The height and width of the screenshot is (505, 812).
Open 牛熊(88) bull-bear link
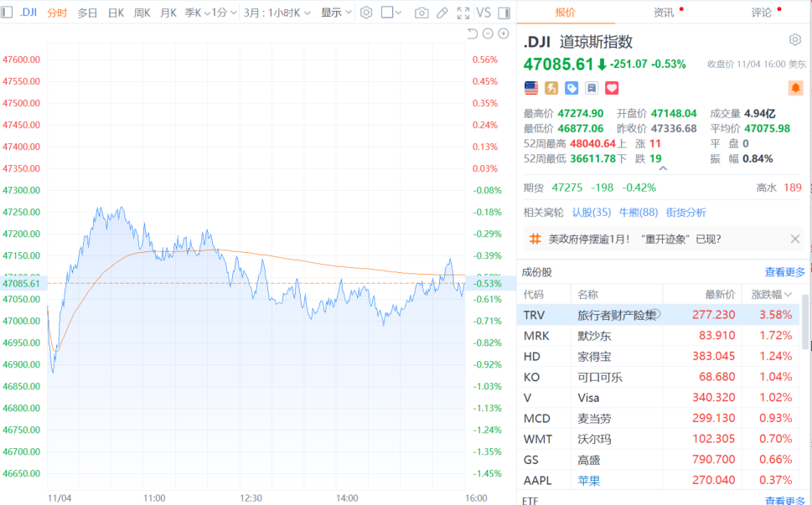(x=639, y=212)
